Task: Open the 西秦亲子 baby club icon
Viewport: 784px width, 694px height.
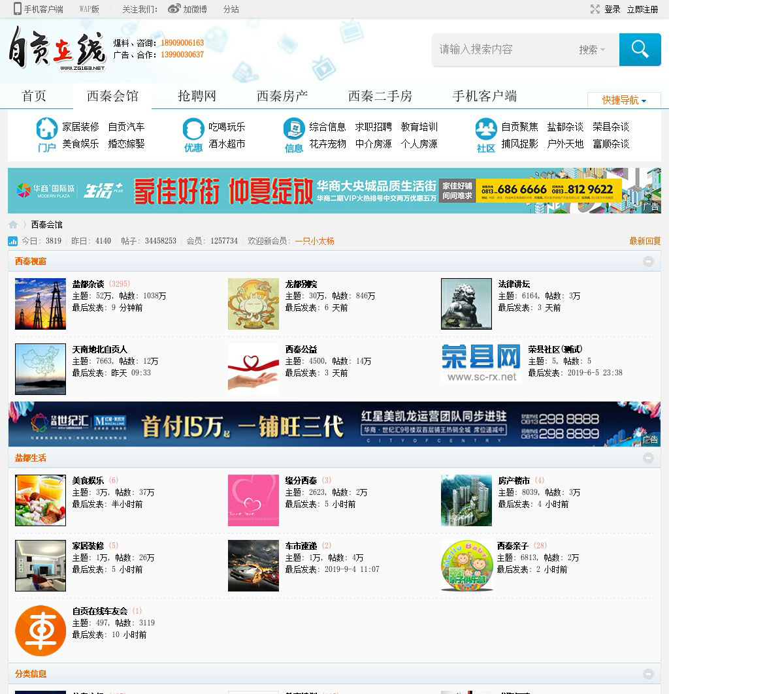Action: tap(466, 566)
